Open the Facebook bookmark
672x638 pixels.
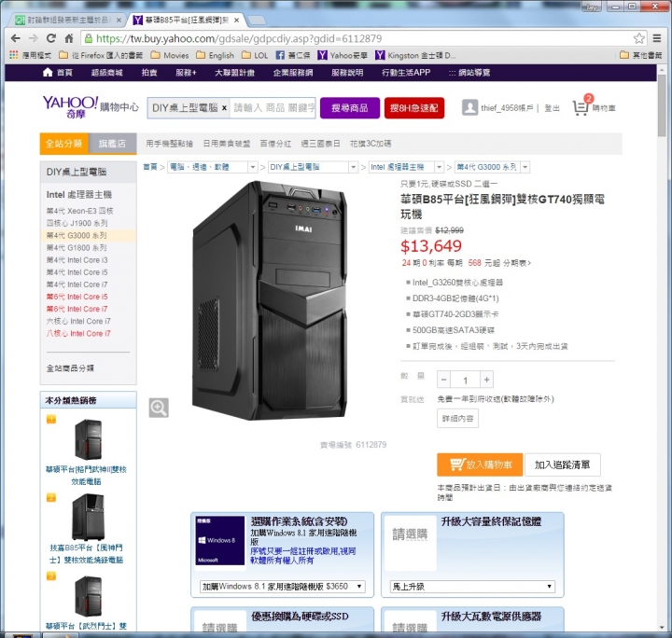pyautogui.click(x=293, y=55)
